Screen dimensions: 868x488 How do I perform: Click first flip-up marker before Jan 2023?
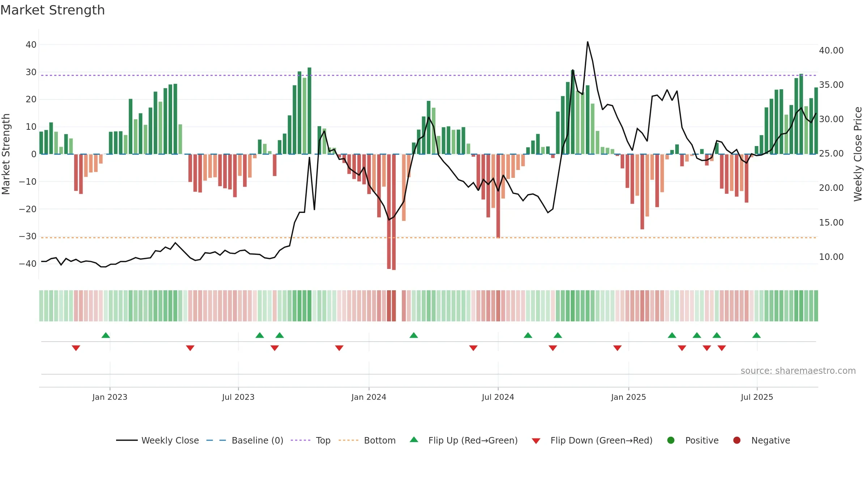[106, 335]
